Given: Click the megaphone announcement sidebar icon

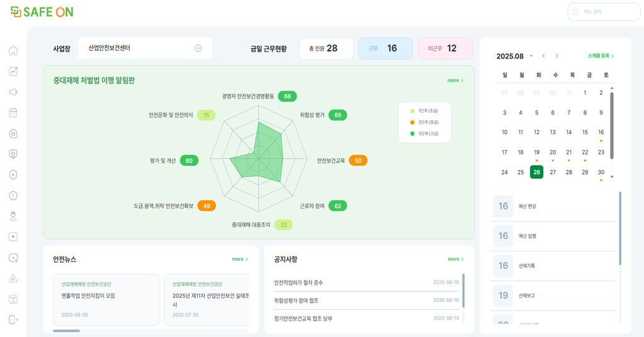Looking at the screenshot, I should coord(13,92).
